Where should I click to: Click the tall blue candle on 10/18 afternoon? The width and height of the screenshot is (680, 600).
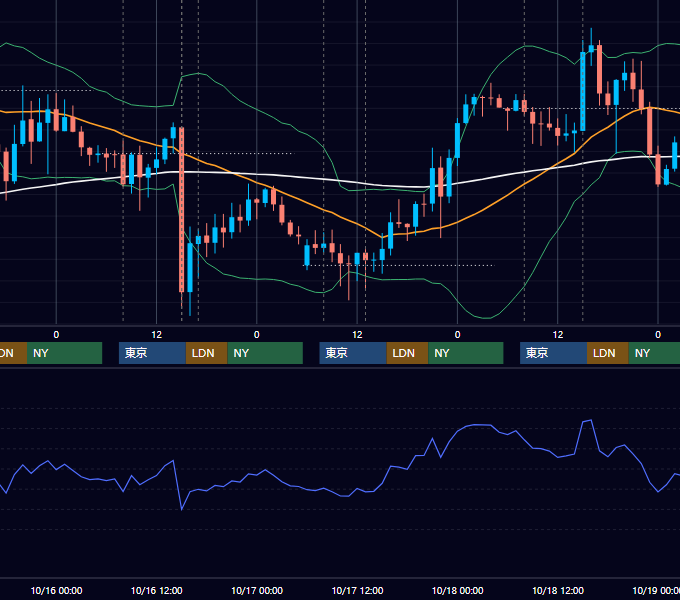pyautogui.click(x=582, y=91)
